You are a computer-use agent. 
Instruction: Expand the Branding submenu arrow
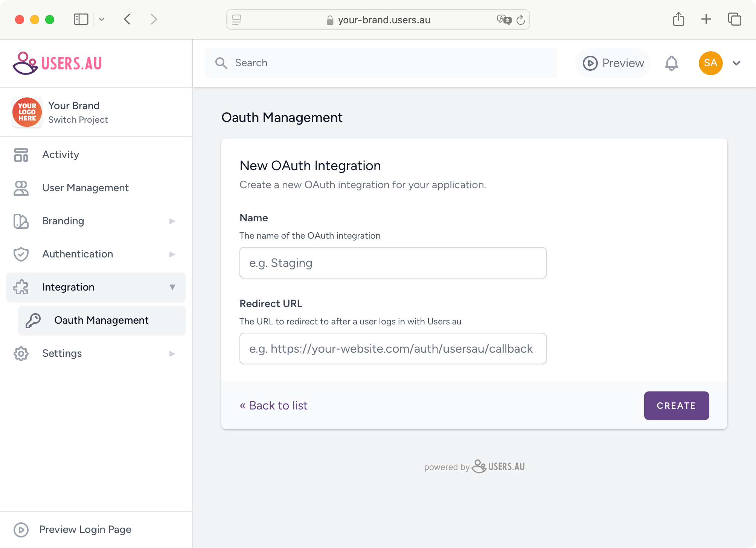tap(172, 221)
